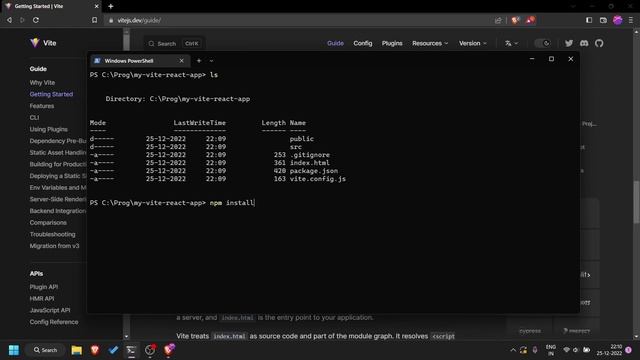Bookmark this page with the bookmark icon

94,20
